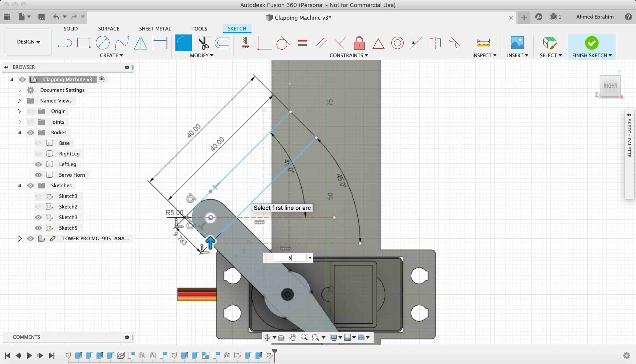Expand the Named Views node
Image resolution: width=636 pixels, height=364 pixels.
[19, 100]
